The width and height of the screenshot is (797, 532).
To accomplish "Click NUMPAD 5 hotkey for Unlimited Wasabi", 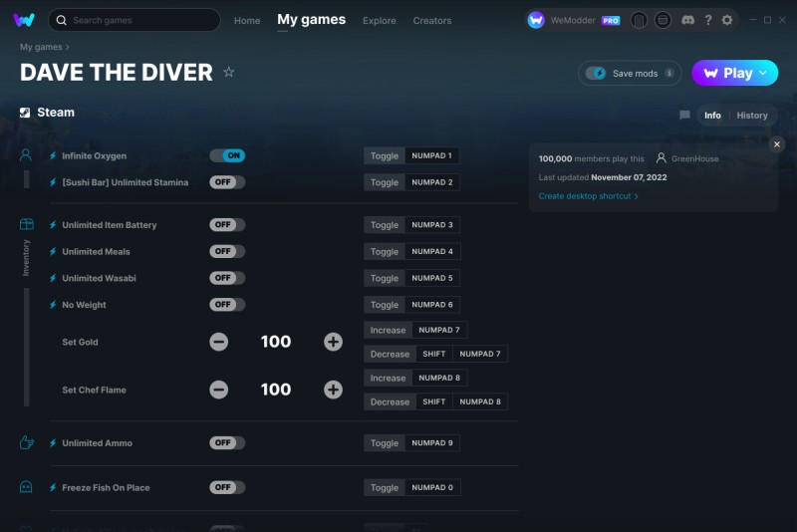I will pos(432,278).
